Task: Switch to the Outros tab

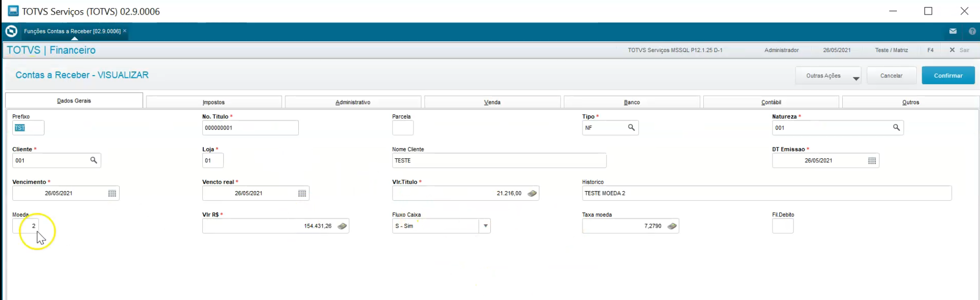Action: (911, 102)
